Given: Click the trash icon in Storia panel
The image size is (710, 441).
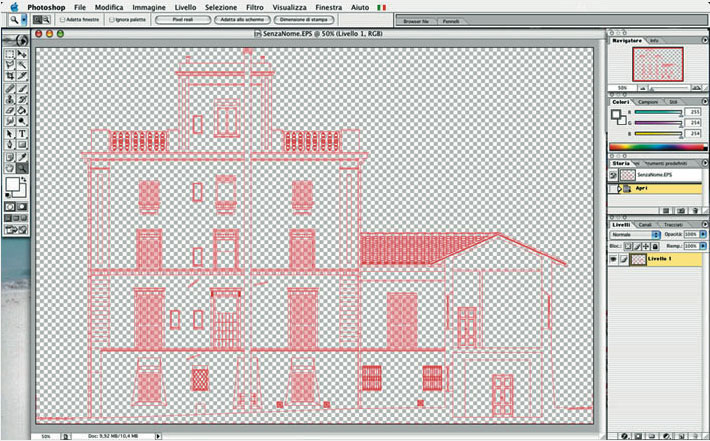Looking at the screenshot, I should coord(696,211).
